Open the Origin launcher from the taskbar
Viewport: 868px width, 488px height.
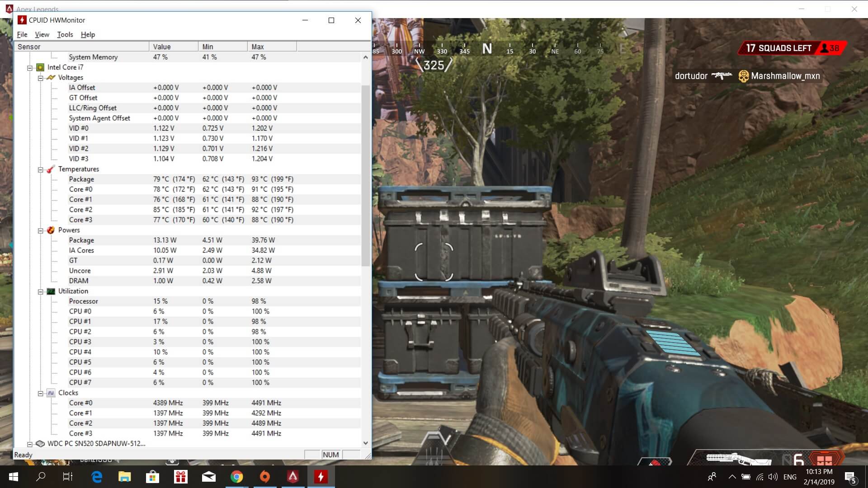[x=265, y=477]
